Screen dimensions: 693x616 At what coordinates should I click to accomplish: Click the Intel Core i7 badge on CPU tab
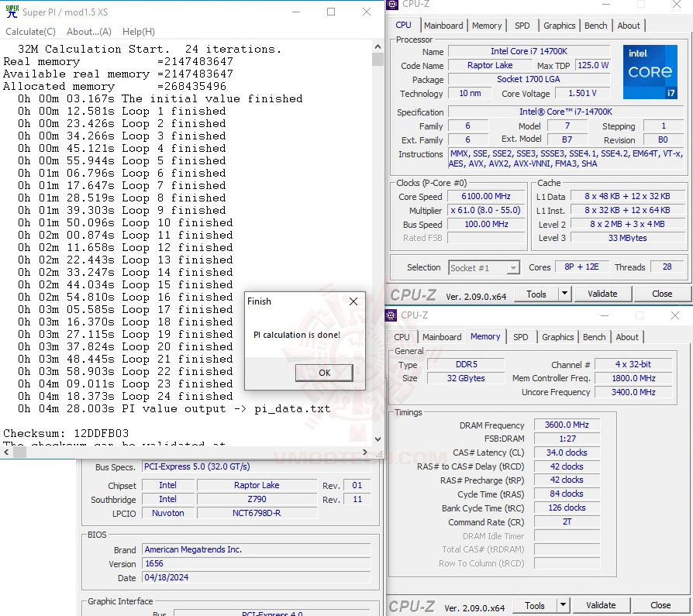pyautogui.click(x=650, y=72)
